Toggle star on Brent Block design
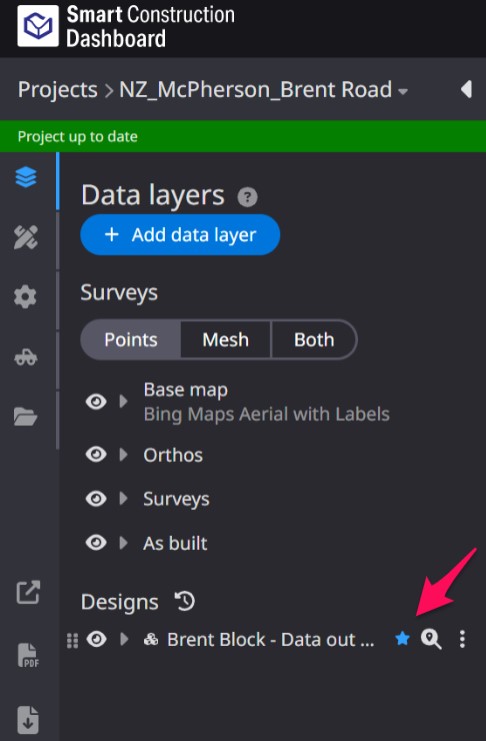The image size is (486, 741). (402, 639)
